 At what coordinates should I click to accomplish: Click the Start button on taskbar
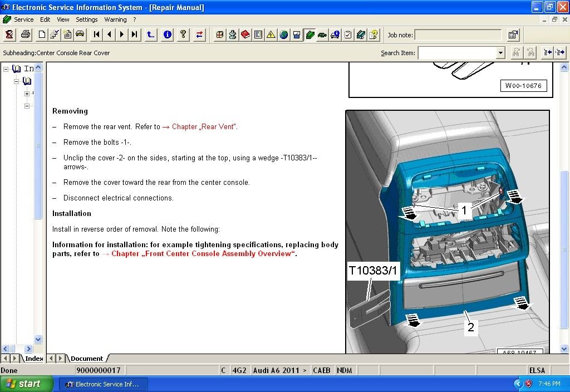25,384
